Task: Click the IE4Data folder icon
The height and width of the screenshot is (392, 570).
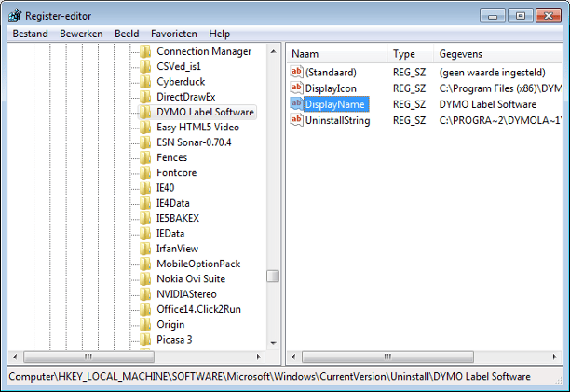Action: click(145, 203)
